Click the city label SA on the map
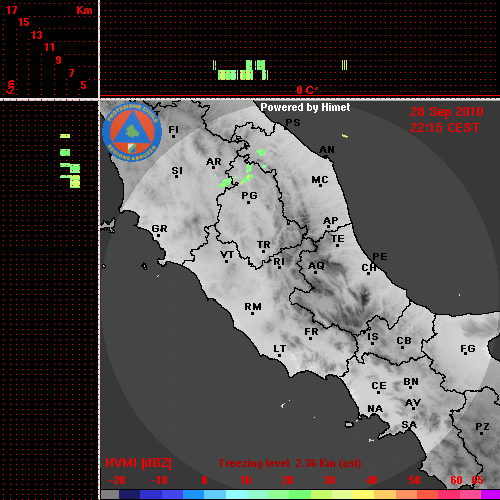The image size is (500, 500). [x=409, y=425]
